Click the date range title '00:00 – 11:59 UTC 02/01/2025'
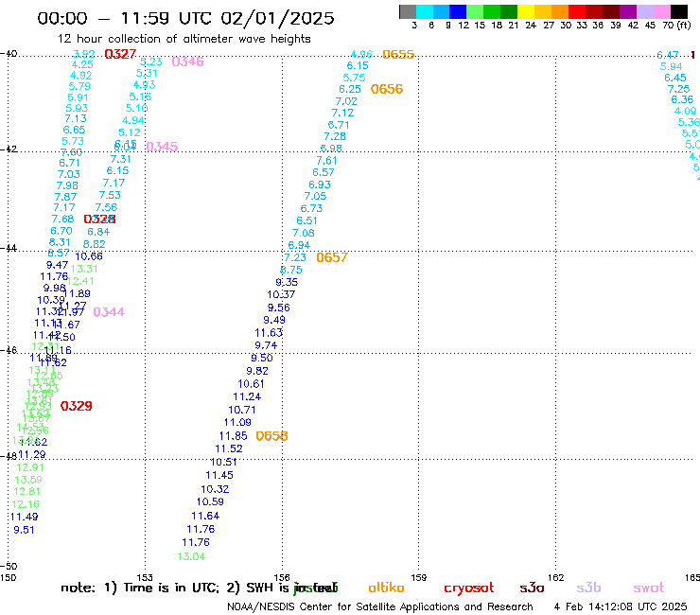 (x=185, y=18)
